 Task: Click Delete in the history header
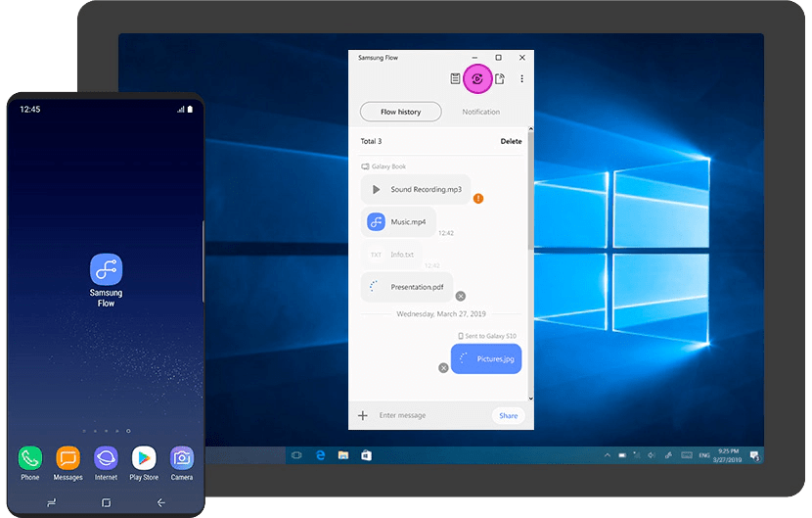511,141
